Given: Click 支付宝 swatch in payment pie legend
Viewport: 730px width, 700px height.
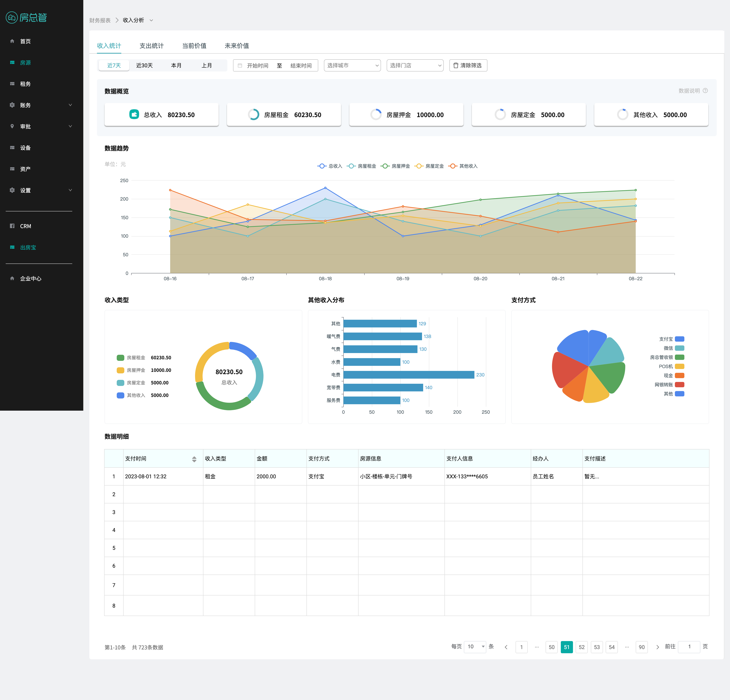Looking at the screenshot, I should coord(680,339).
